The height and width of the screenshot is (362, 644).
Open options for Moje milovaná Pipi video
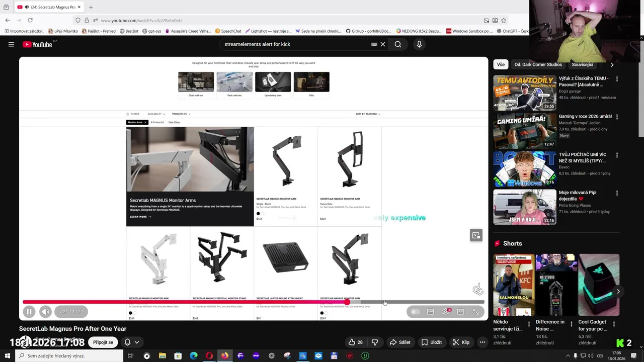click(x=617, y=193)
